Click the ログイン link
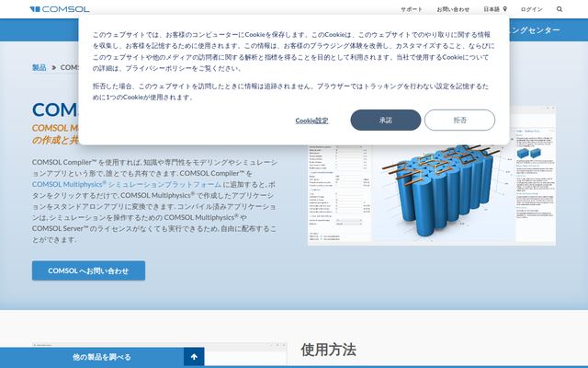588x368 pixels. point(531,9)
